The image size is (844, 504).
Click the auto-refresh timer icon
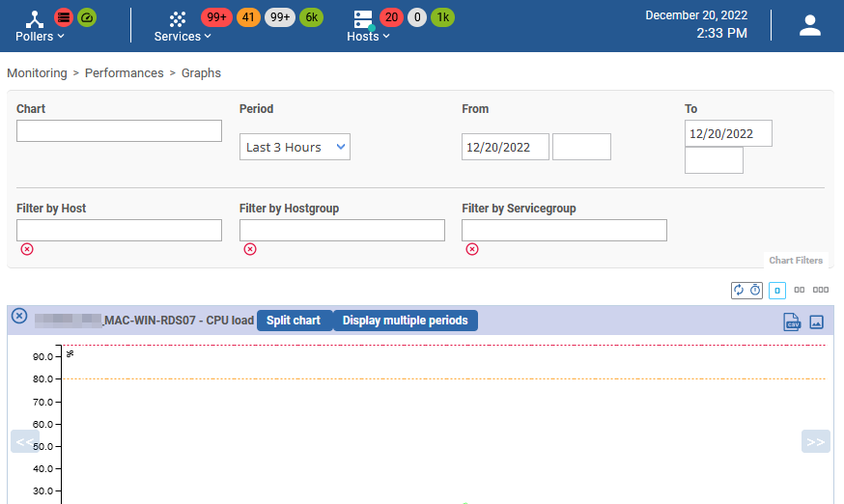(x=755, y=291)
